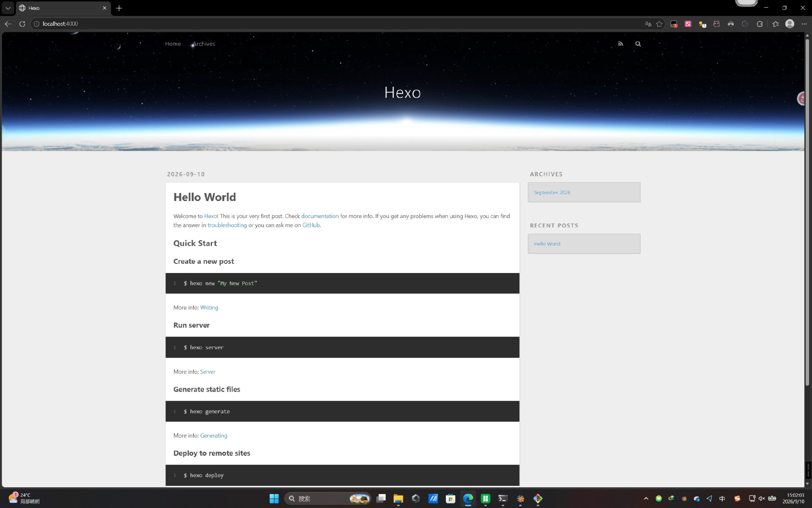Go back with the browser back arrow

8,24
